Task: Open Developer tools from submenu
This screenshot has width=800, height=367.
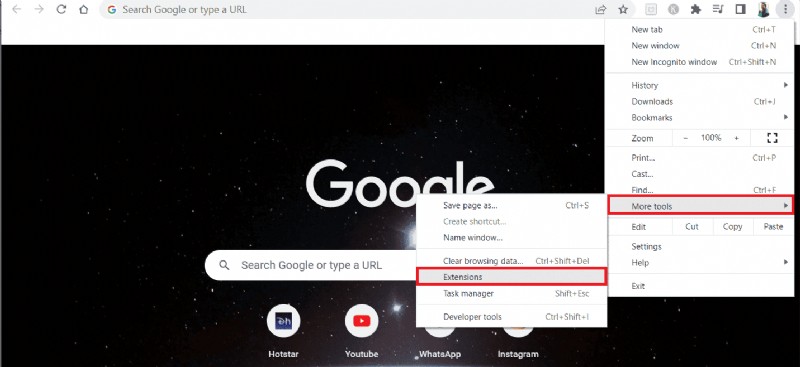Action: click(x=512, y=317)
